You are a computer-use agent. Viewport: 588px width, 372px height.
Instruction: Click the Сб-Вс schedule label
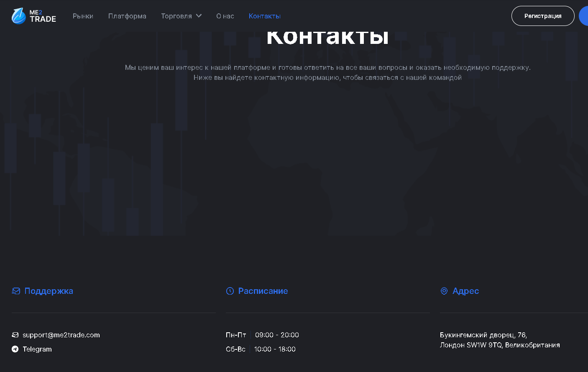coord(235,349)
